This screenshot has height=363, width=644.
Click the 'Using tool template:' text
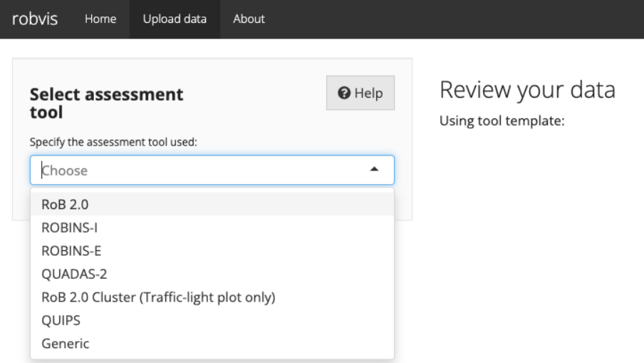point(502,121)
